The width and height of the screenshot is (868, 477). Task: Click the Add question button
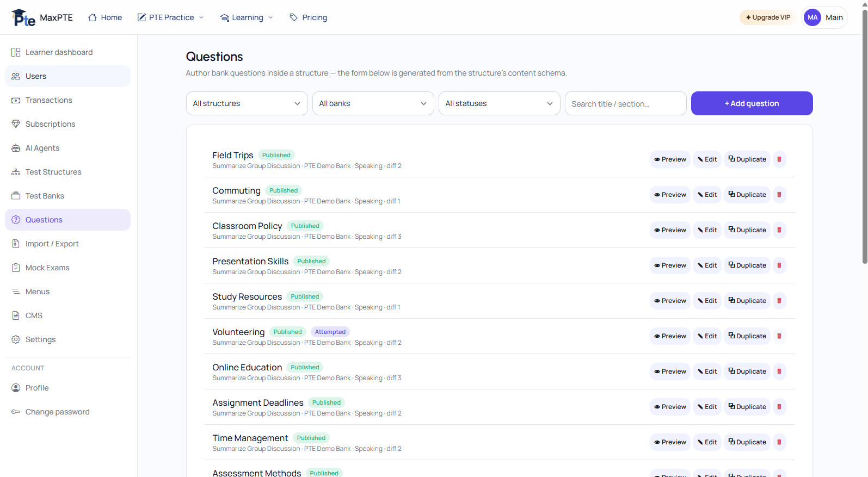(x=752, y=103)
